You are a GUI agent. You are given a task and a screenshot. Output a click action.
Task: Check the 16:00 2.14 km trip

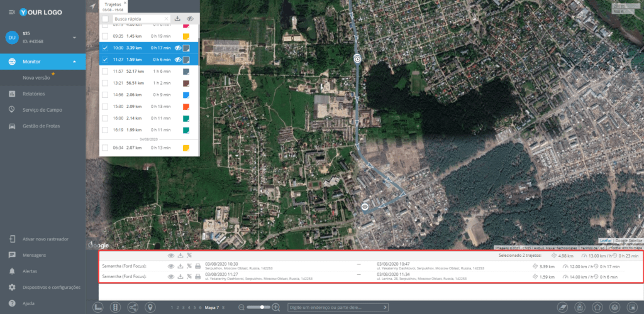(105, 119)
